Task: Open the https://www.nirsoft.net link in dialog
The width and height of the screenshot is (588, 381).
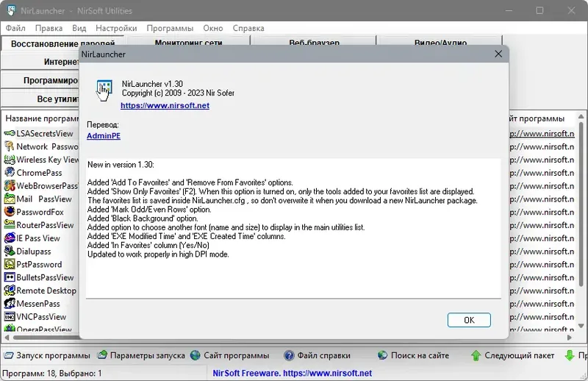Action: tap(165, 105)
